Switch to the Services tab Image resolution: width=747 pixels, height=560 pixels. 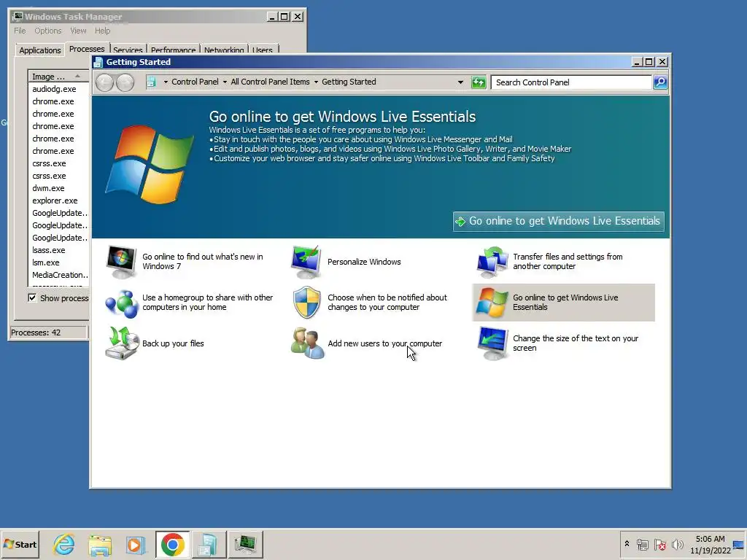pos(128,50)
